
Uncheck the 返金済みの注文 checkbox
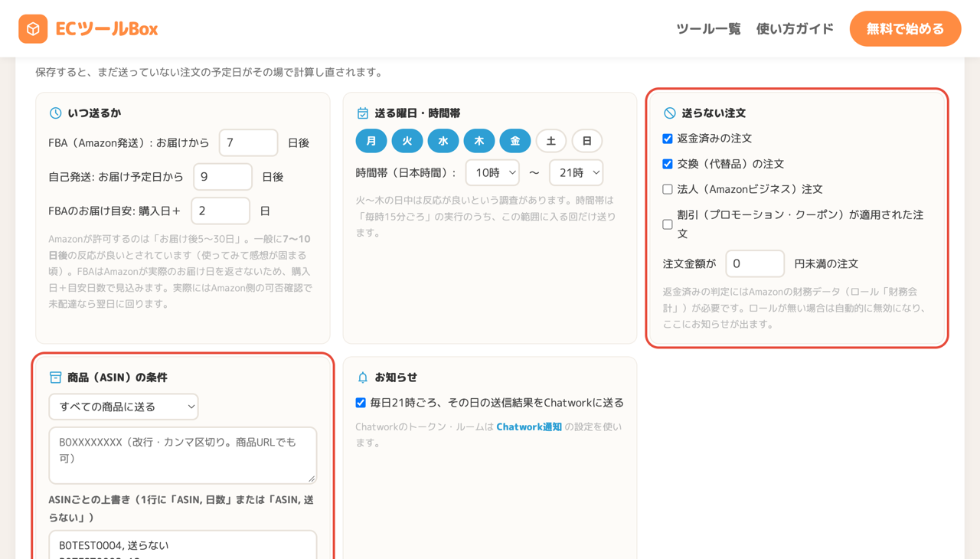668,139
